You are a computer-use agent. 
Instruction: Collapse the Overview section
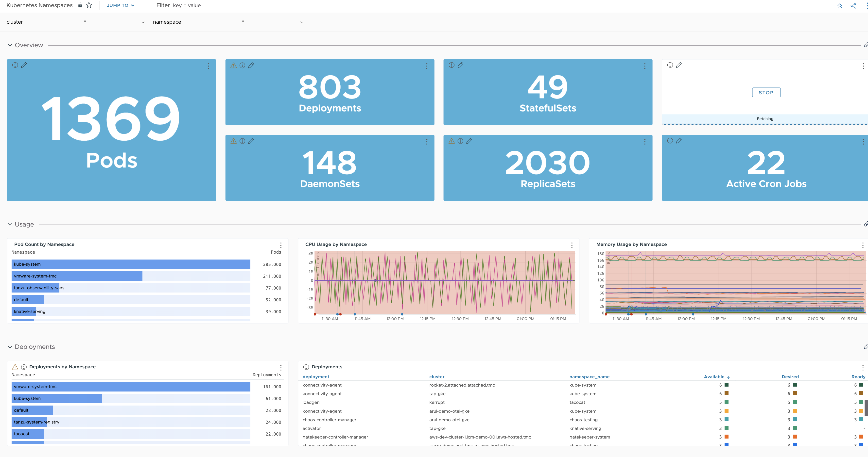[x=10, y=45]
